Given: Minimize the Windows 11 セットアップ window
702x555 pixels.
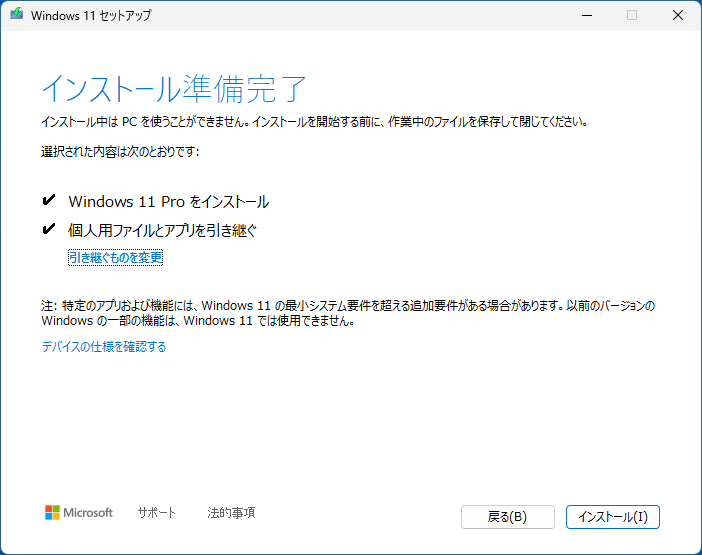Looking at the screenshot, I should 587,15.
